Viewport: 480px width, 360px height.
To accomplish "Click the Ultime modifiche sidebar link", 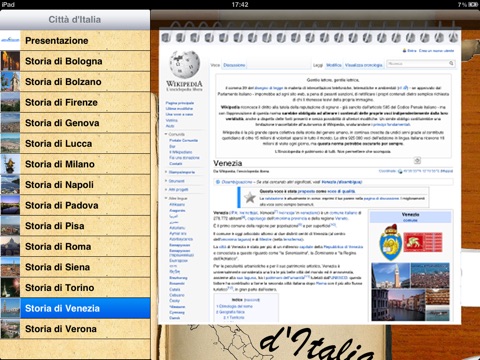I will 179,109.
